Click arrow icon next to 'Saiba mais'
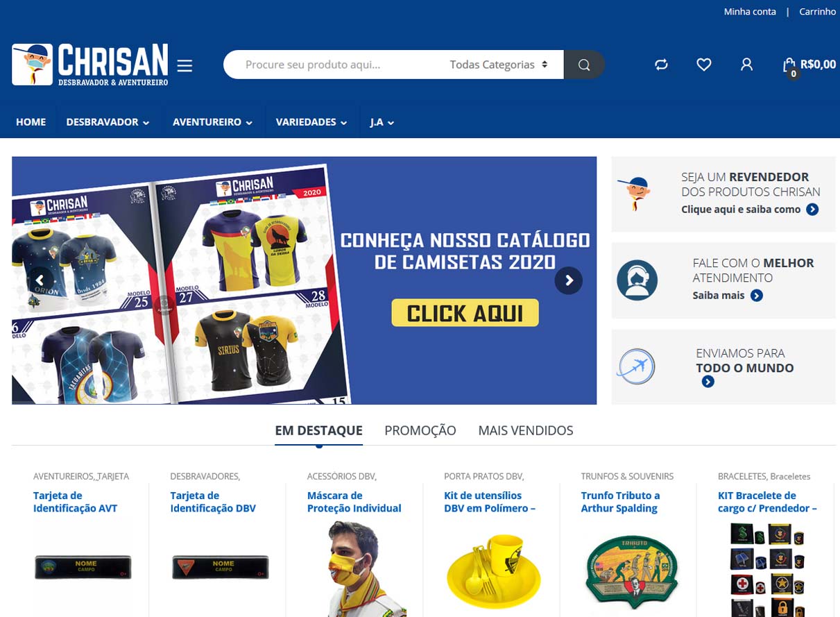Viewport: 840px width, 617px height. (x=757, y=296)
